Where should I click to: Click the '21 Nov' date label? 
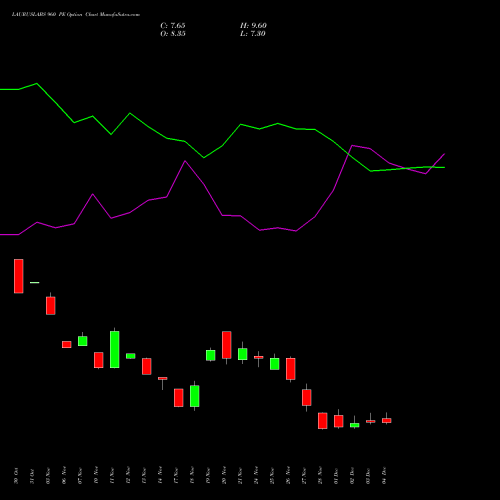[x=240, y=476]
